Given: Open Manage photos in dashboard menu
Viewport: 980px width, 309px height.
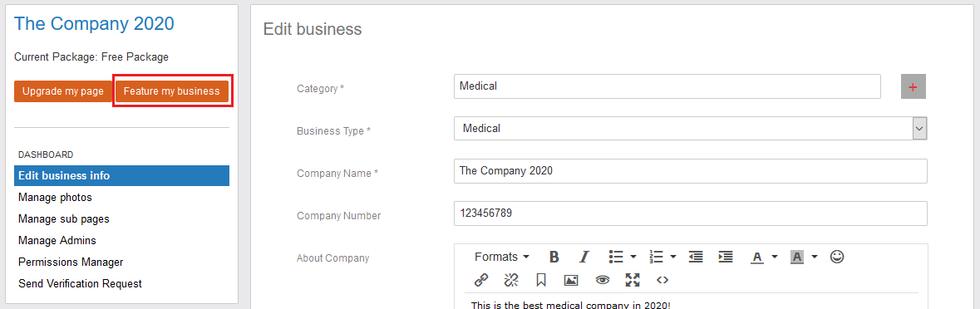Looking at the screenshot, I should 55,197.
